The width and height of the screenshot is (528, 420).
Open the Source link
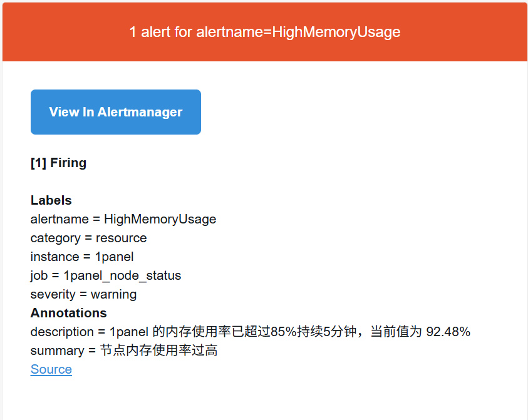pos(51,369)
